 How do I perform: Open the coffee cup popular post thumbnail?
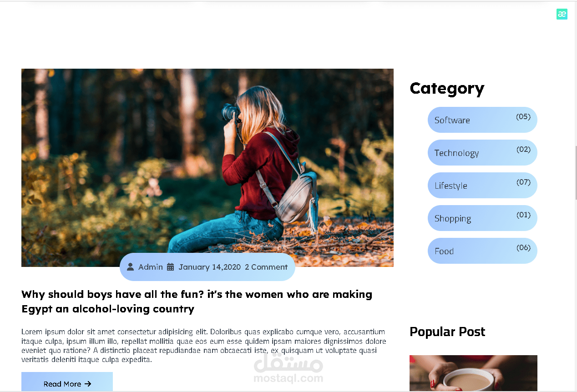473,373
